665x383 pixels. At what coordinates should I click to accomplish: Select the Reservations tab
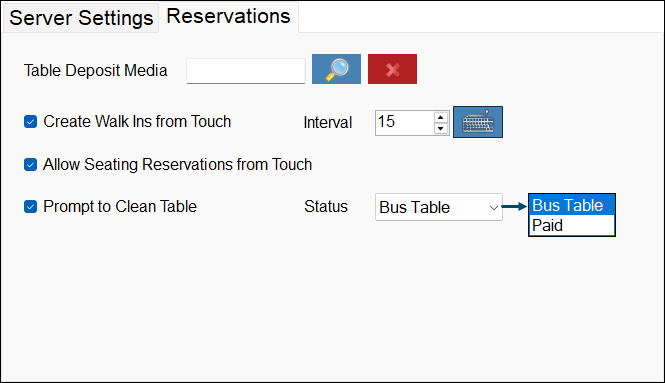point(228,17)
